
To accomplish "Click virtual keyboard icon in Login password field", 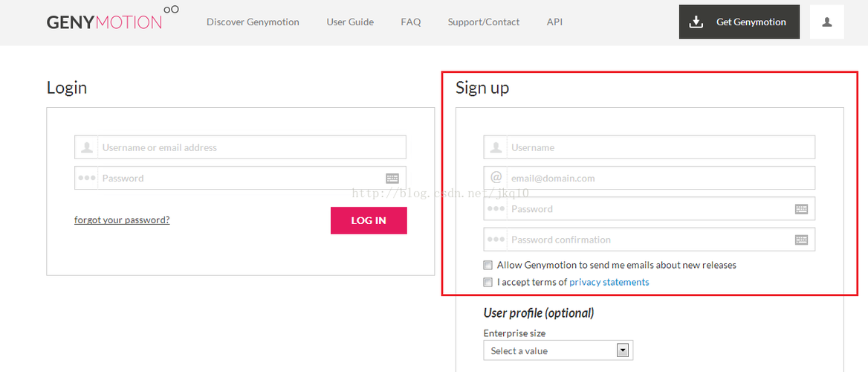I will coord(392,179).
